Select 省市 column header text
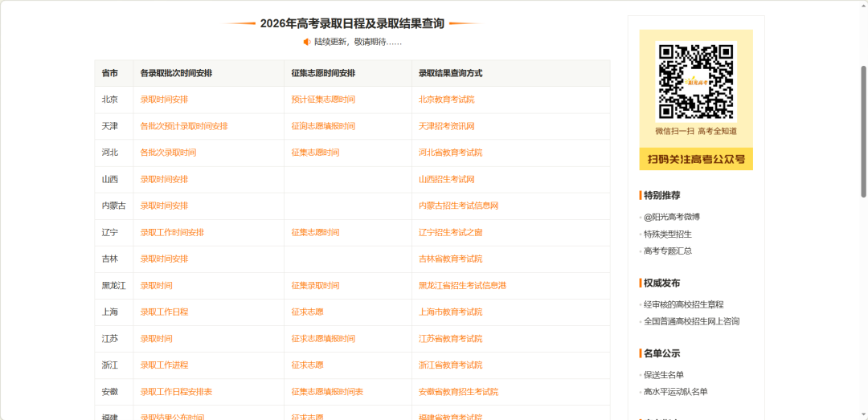Image resolution: width=868 pixels, height=420 pixels. tap(109, 73)
